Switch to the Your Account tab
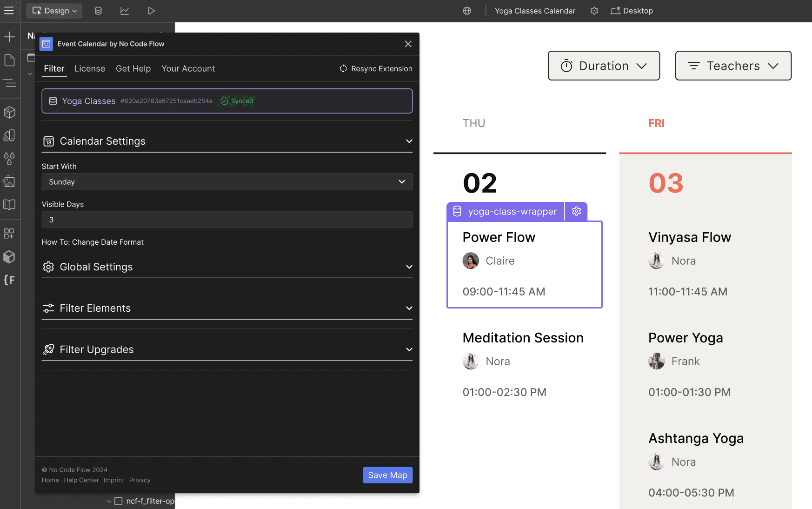The width and height of the screenshot is (812, 509). coord(188,68)
